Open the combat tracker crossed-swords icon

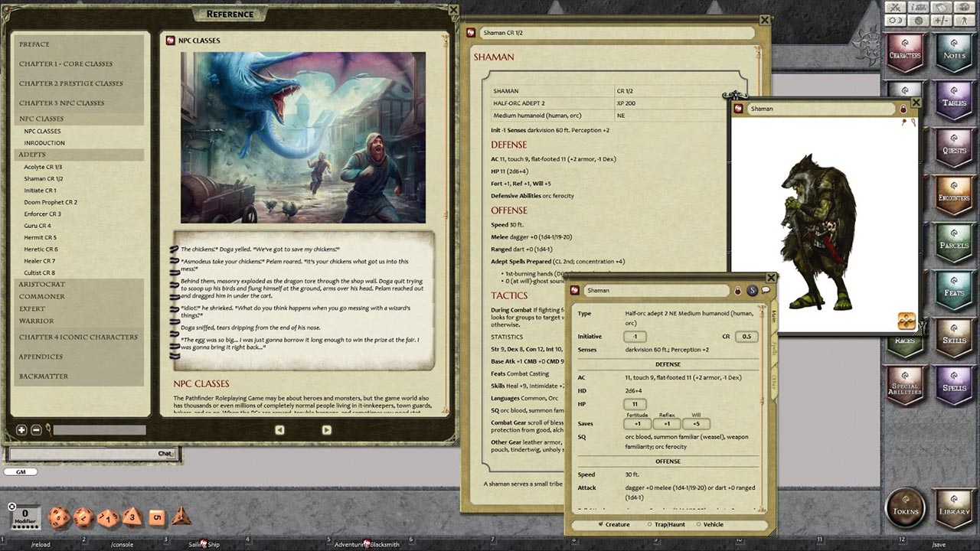895,7
